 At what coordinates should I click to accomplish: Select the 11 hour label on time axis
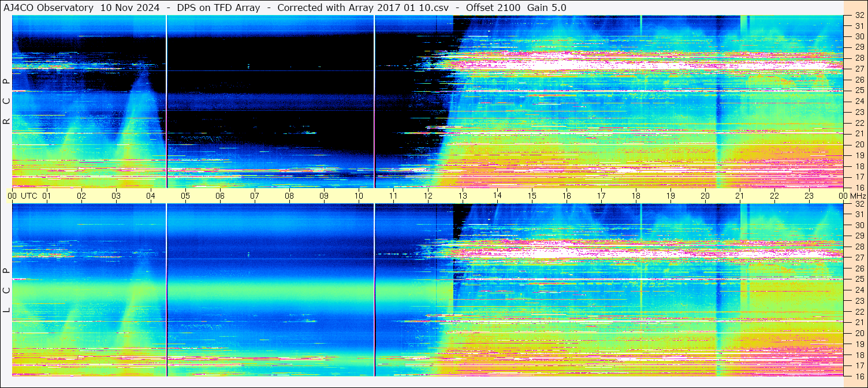(x=393, y=196)
